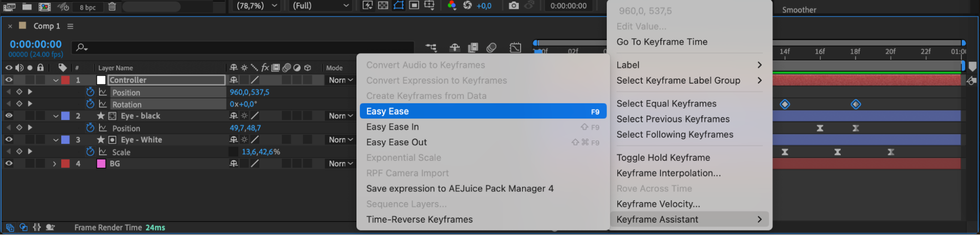Viewport: 980px width, 235px height.
Task: Hide the Controller layer with eye toggle
Action: pos(9,80)
